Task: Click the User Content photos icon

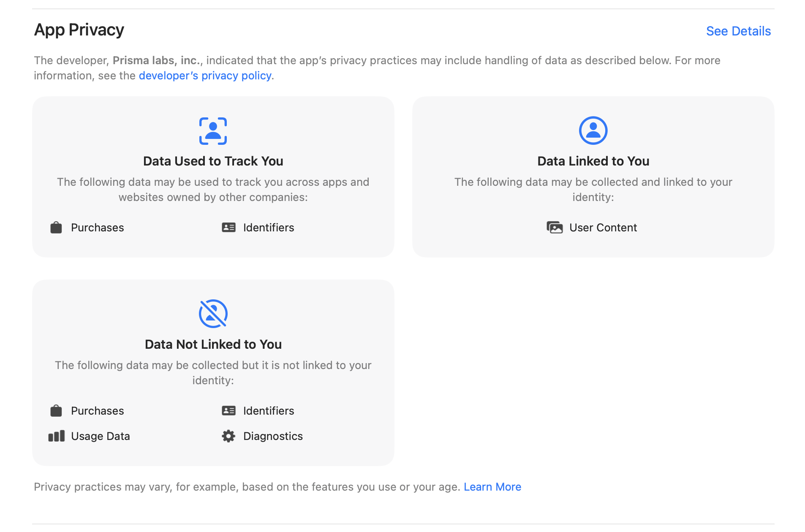Action: click(x=555, y=228)
